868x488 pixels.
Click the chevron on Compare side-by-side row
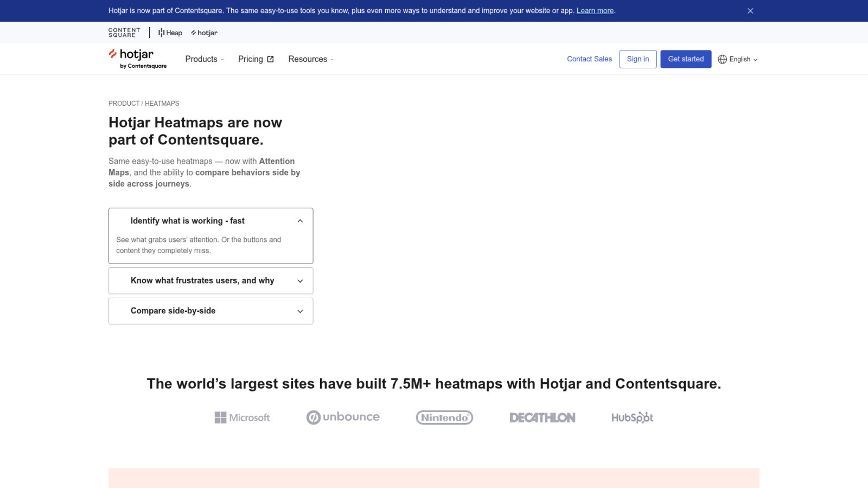point(300,311)
